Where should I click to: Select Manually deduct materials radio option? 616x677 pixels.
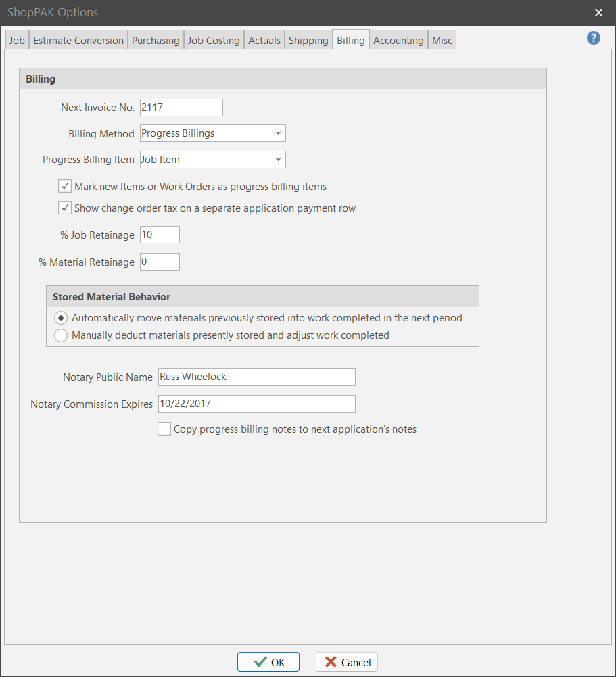61,335
